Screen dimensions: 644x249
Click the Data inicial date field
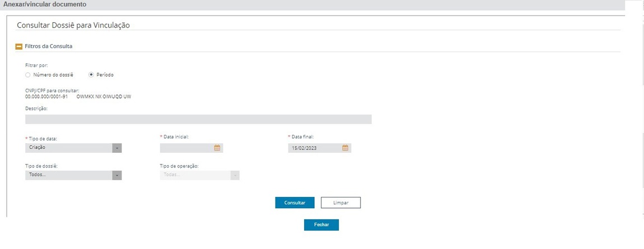pyautogui.click(x=192, y=148)
